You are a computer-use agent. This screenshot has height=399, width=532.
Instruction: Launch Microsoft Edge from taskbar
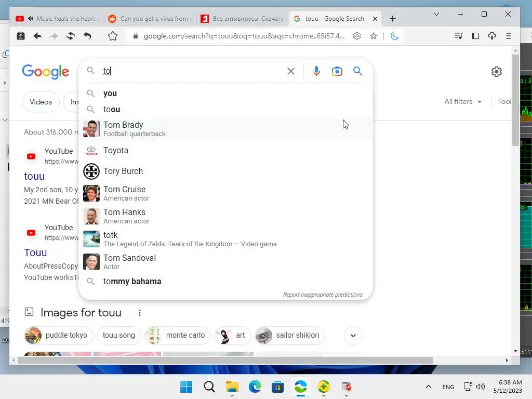tap(255, 387)
